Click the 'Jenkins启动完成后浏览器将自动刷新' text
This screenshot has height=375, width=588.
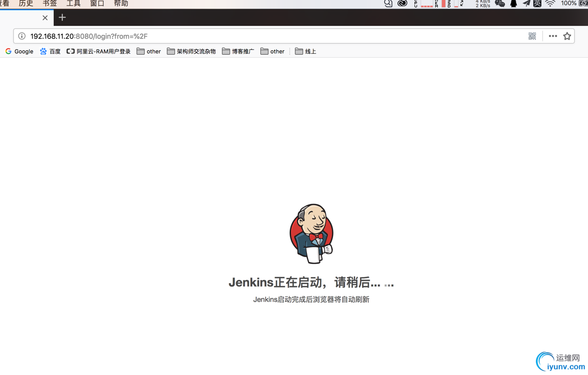tap(311, 299)
